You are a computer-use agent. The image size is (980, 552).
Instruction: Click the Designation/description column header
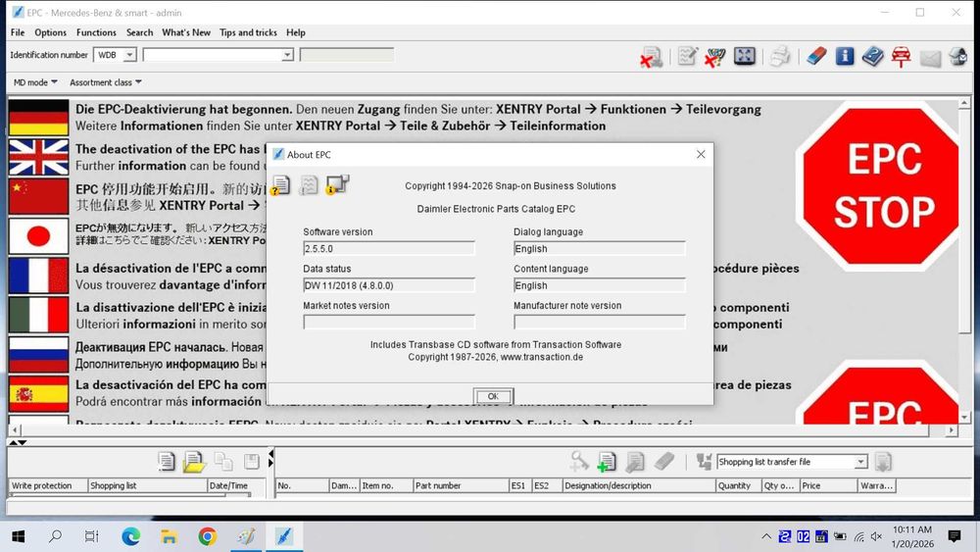638,485
